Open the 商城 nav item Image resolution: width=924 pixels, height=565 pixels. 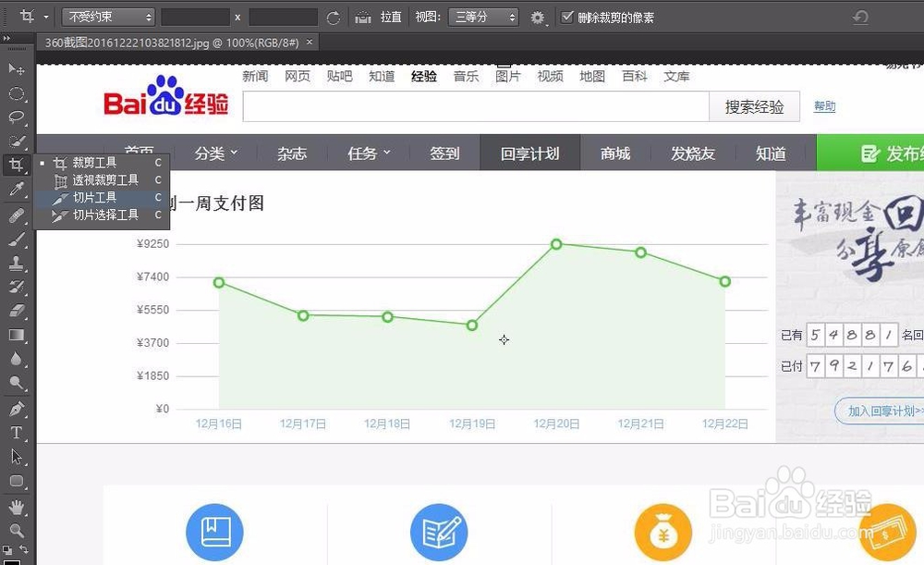point(615,154)
